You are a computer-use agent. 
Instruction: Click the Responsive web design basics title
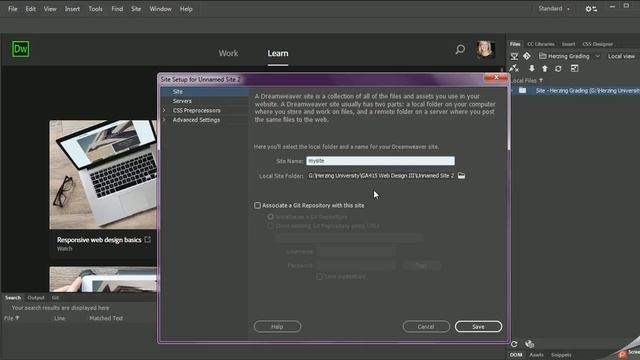click(x=99, y=240)
